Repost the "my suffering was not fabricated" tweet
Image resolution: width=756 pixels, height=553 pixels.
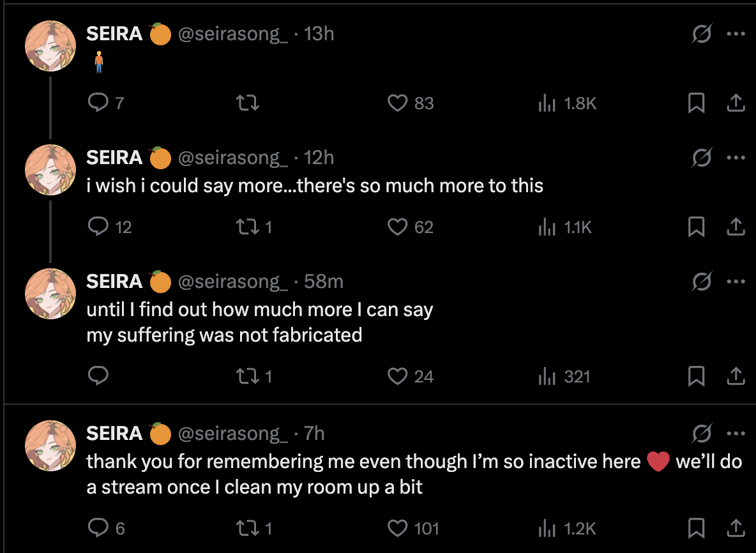[x=248, y=377]
